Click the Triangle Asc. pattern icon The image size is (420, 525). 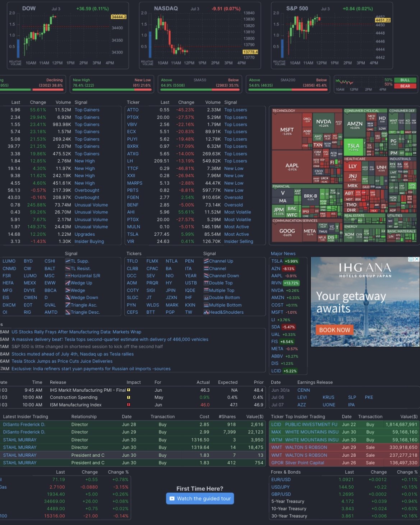[x=68, y=305]
